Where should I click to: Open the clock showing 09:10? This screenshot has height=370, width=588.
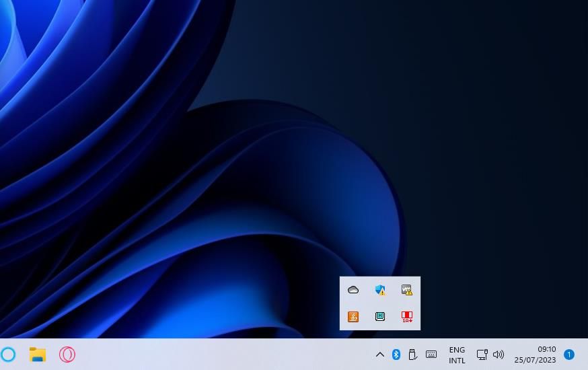point(546,349)
